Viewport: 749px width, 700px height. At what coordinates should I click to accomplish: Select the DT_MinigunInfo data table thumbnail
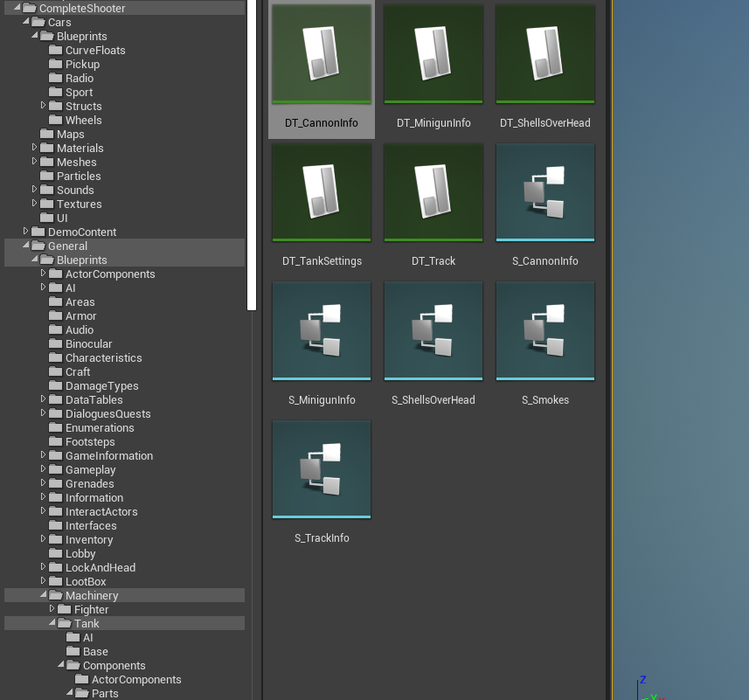[433, 54]
